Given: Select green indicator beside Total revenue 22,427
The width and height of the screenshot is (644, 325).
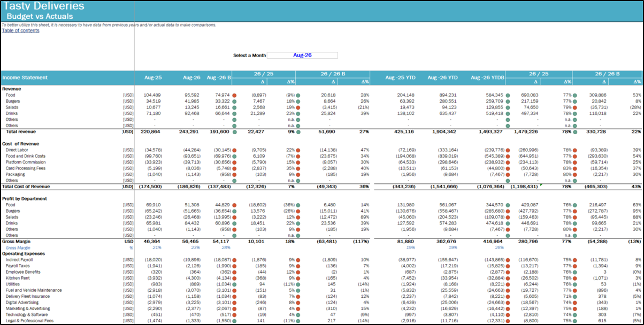Looking at the screenshot, I should (235, 131).
